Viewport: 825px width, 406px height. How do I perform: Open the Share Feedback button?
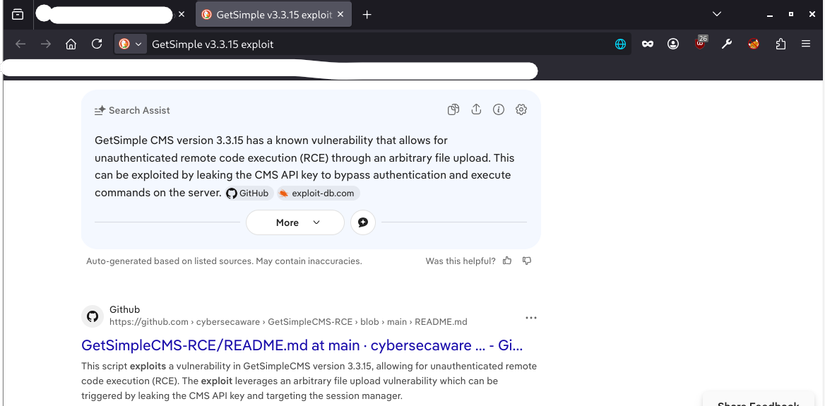coord(758,402)
